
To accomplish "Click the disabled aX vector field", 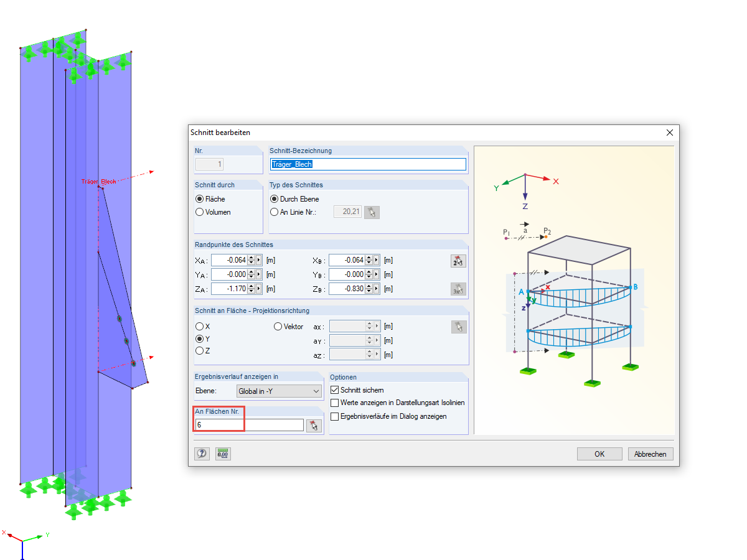I will [347, 326].
